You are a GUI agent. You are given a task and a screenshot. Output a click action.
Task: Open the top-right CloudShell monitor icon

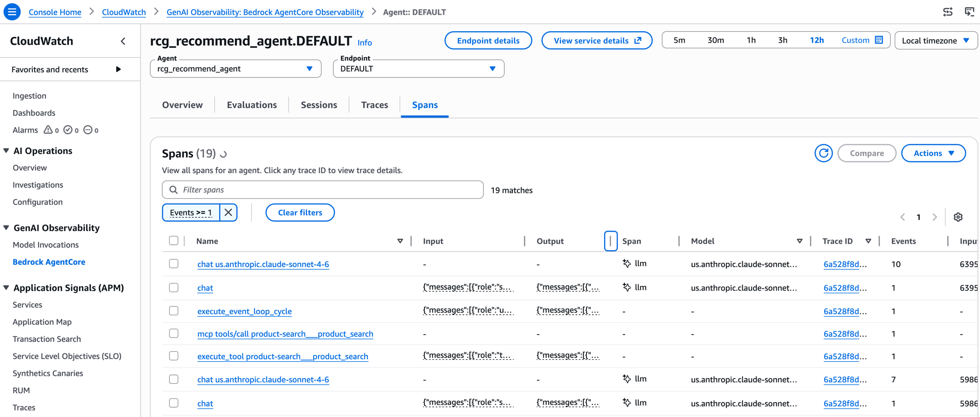pos(969,12)
